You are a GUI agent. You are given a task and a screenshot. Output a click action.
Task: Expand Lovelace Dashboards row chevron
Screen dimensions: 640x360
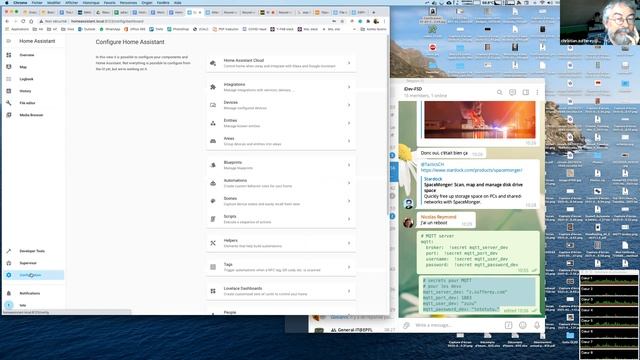[349, 291]
